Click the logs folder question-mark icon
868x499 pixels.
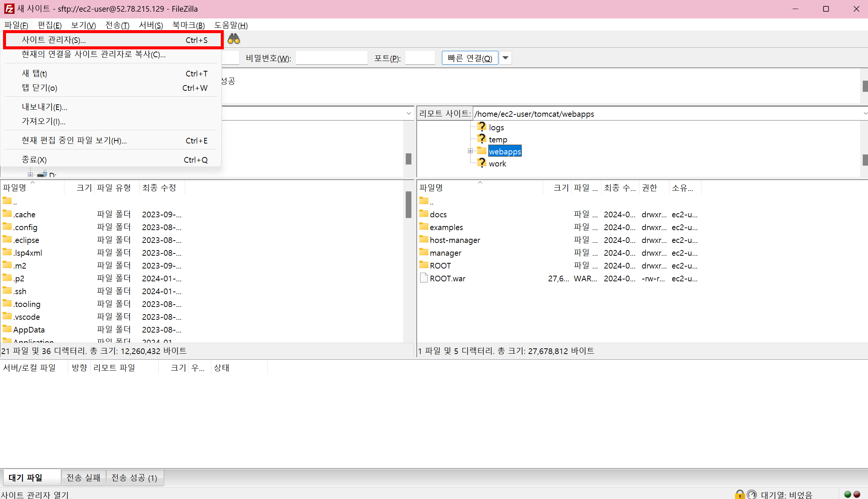[481, 127]
